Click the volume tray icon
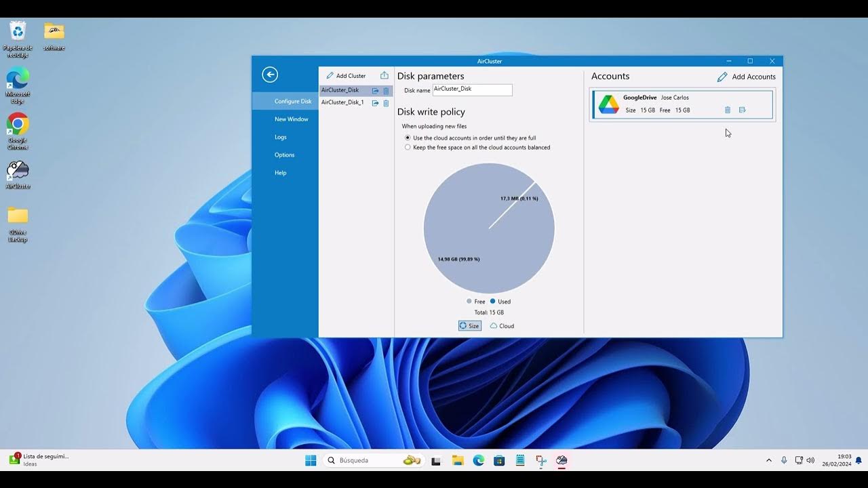Viewport: 868px width, 488px height. point(810,460)
